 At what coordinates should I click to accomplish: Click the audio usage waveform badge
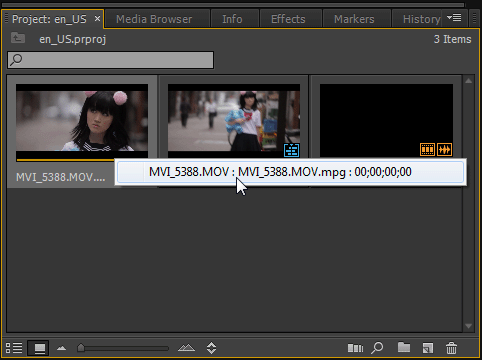pos(444,149)
